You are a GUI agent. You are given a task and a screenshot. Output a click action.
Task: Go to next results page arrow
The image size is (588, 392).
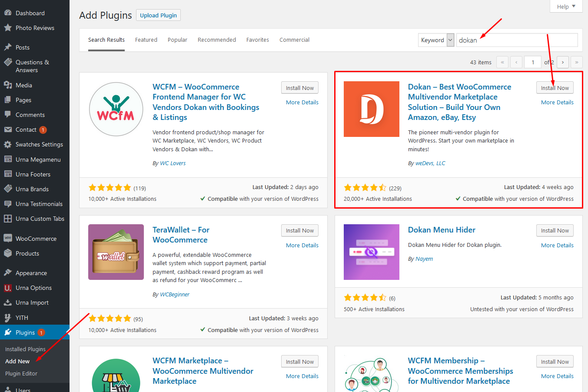click(x=563, y=62)
